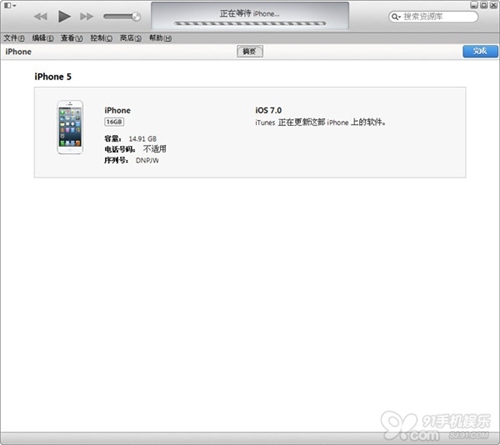Select the 摘要 summary tab

(x=250, y=51)
